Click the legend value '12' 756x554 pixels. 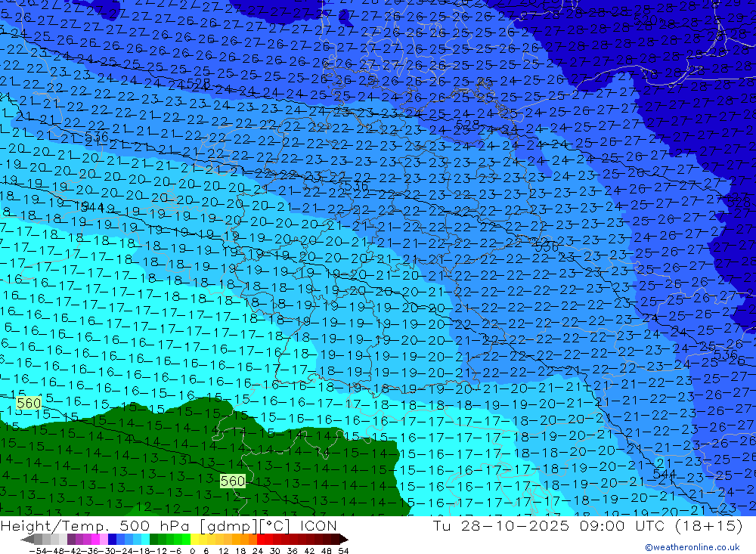(x=224, y=551)
